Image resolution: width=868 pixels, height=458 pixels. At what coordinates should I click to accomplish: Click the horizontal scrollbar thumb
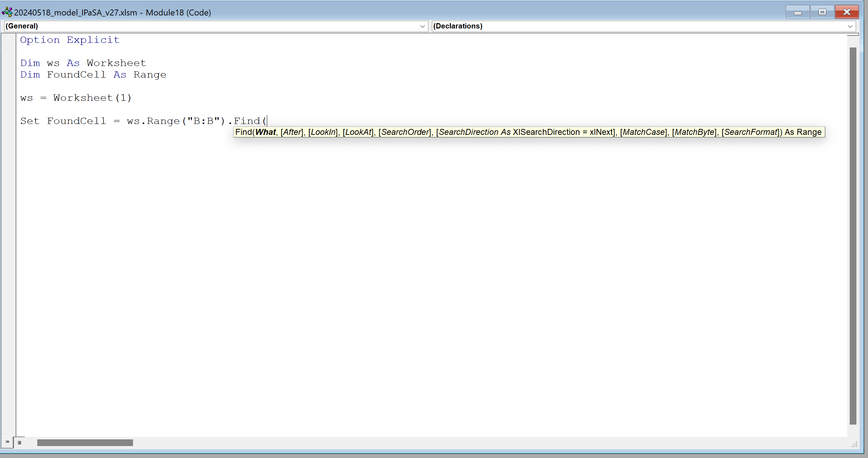pyautogui.click(x=85, y=443)
